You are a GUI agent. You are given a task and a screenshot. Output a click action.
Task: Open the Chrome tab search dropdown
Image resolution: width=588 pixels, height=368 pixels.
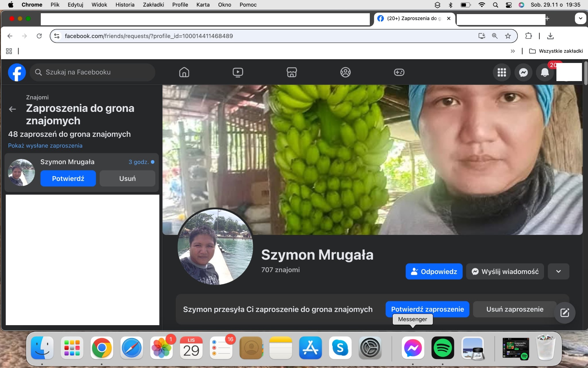click(580, 18)
